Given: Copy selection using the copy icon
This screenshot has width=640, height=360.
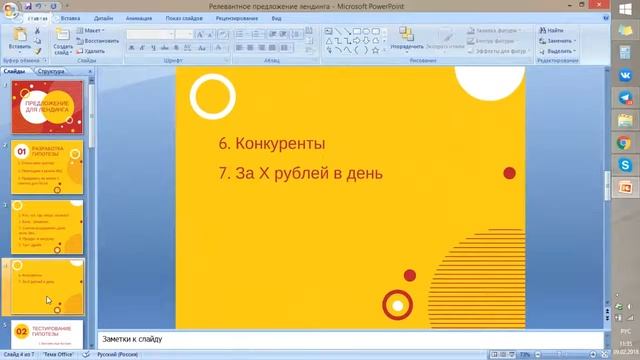Looking at the screenshot, I should click(x=37, y=41).
